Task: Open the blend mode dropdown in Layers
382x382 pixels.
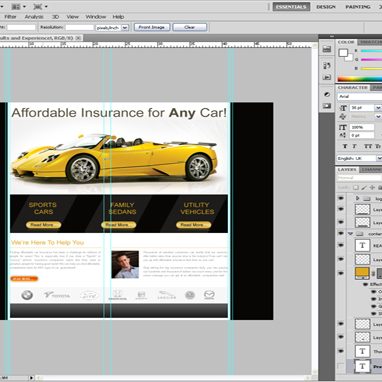Action: click(359, 178)
